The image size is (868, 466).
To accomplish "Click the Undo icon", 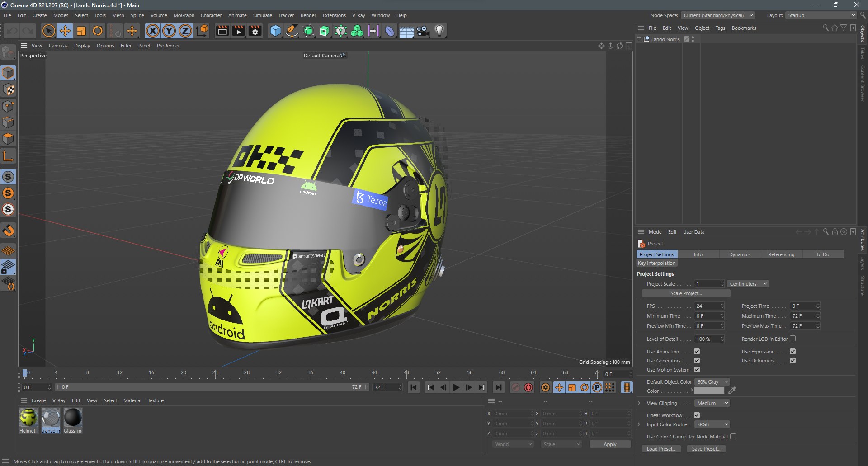I will (12, 31).
